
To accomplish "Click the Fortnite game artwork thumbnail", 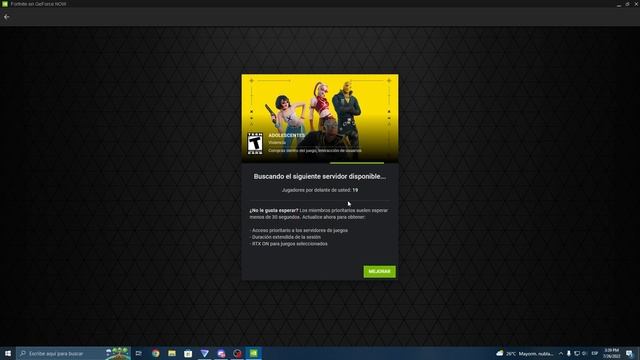I will click(x=320, y=118).
